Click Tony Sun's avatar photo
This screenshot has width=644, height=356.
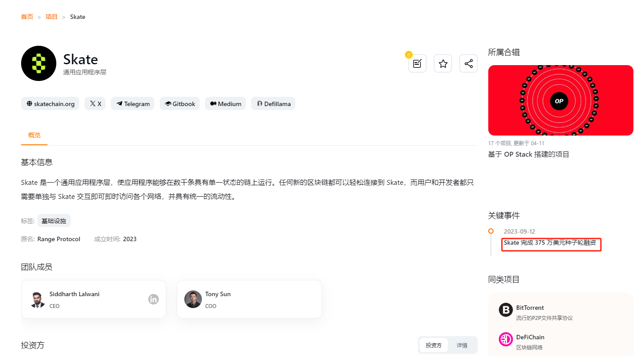coord(193,299)
